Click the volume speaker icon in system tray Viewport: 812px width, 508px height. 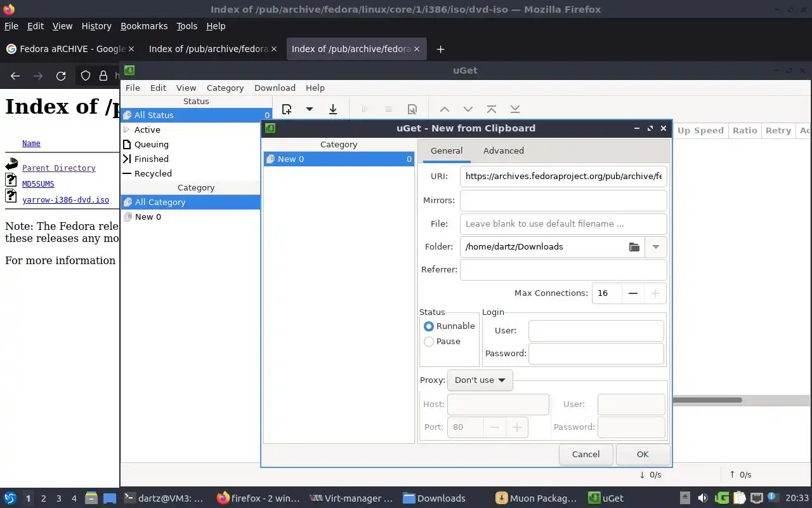(x=702, y=498)
